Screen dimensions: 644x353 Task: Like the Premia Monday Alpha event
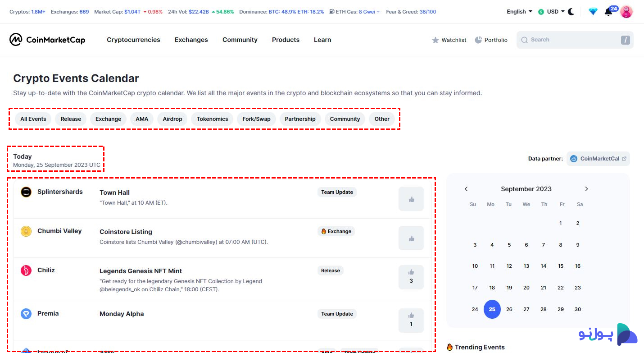411,320
